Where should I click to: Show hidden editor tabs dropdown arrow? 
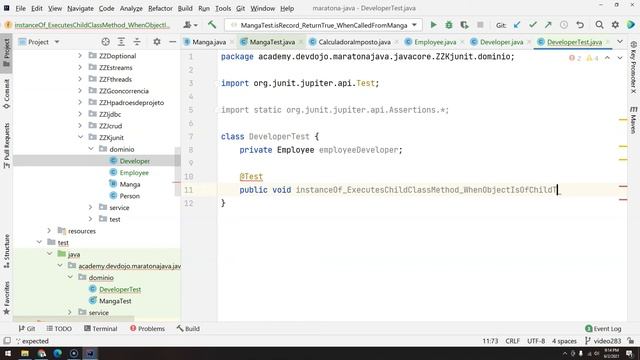(x=620, y=42)
